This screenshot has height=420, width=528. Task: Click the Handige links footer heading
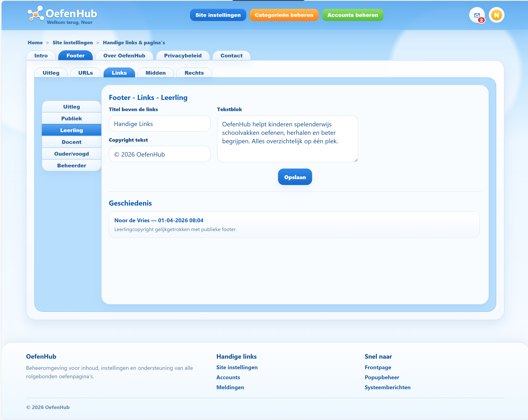pyautogui.click(x=236, y=357)
